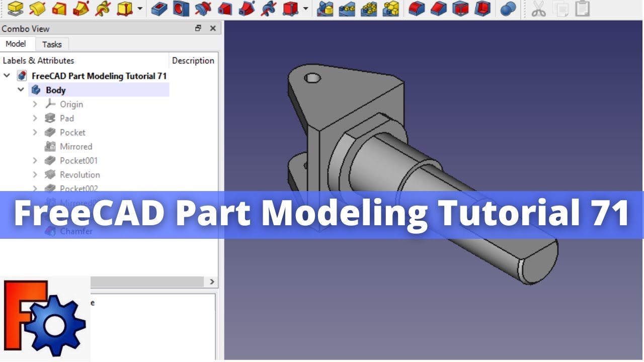Collapse the FreeCAD Part Modeling Tutorial 71 document
The image size is (644, 362).
[7, 76]
